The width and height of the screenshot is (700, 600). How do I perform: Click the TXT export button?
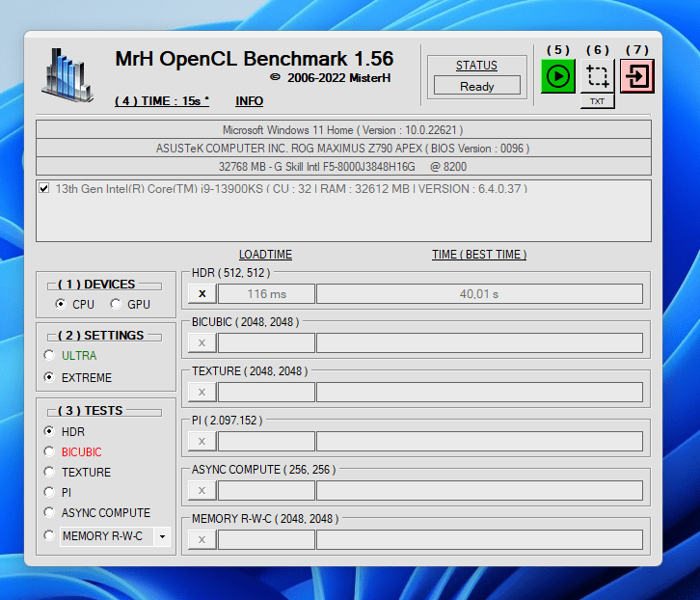pyautogui.click(x=597, y=101)
